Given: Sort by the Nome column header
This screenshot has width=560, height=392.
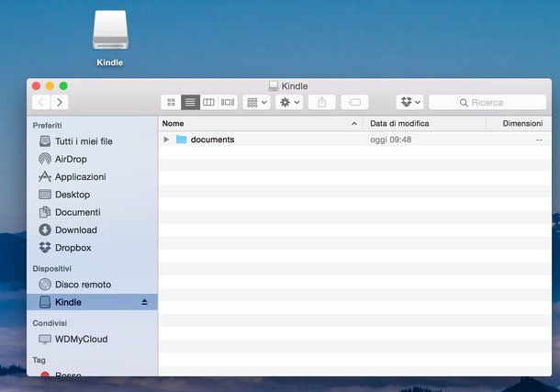Looking at the screenshot, I should coord(261,124).
